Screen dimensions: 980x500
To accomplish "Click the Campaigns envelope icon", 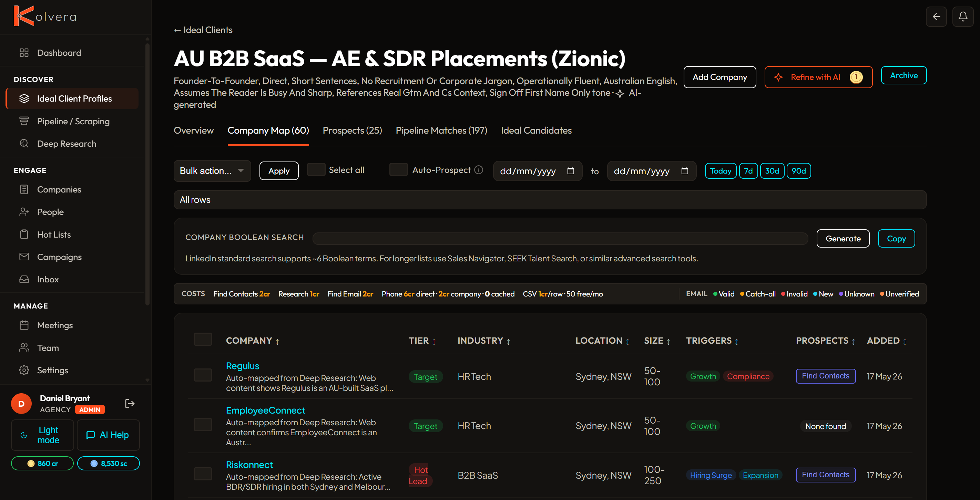I will 24,257.
